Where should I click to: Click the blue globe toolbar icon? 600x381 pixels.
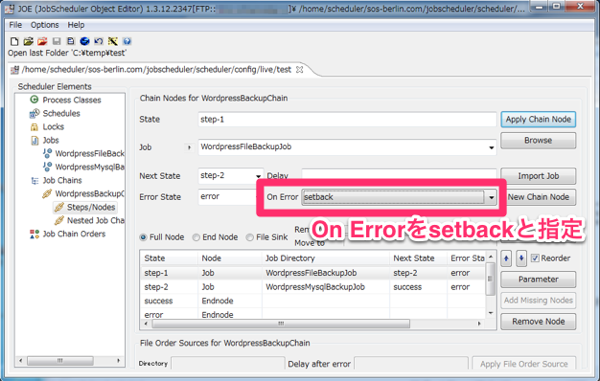pyautogui.click(x=85, y=41)
